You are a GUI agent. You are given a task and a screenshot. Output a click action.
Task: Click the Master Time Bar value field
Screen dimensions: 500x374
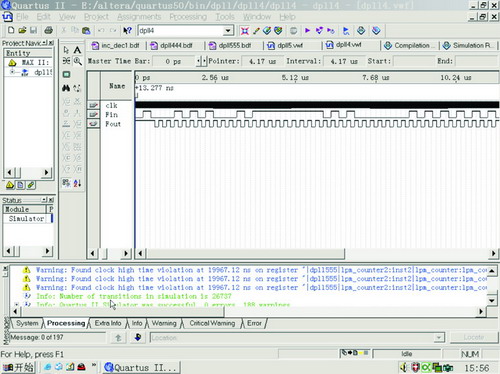point(174,61)
